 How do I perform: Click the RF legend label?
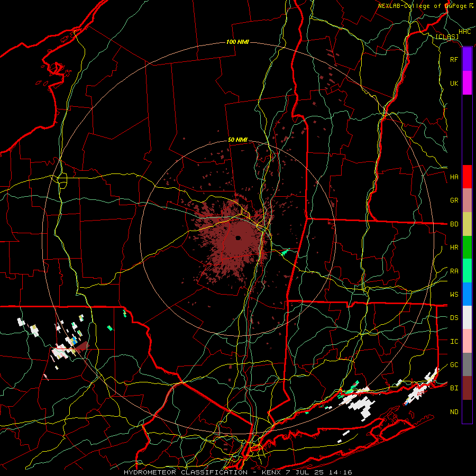[454, 59]
